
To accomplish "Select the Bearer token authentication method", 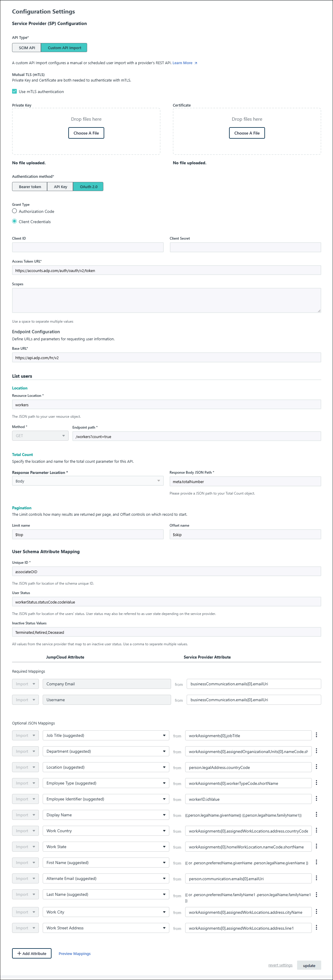I will click(x=30, y=187).
